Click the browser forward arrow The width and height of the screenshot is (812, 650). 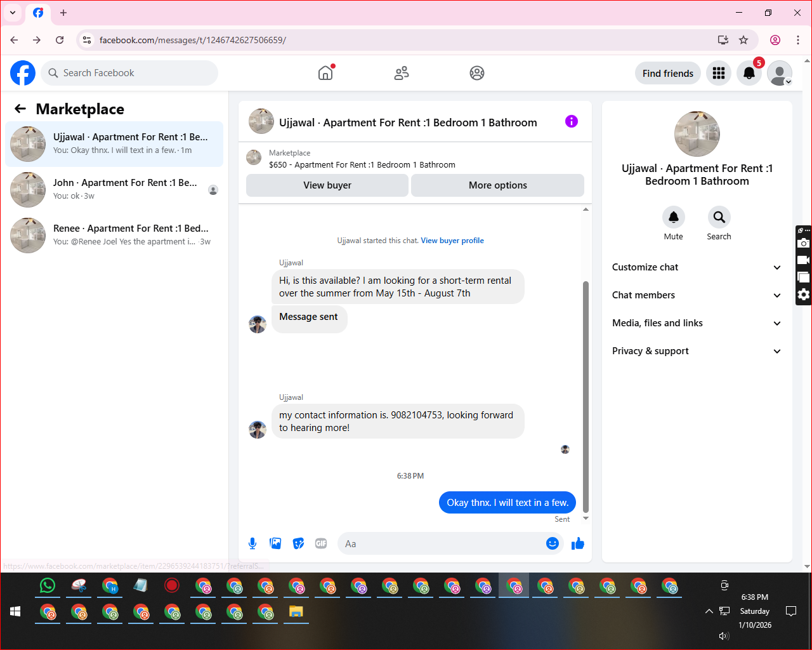point(37,40)
